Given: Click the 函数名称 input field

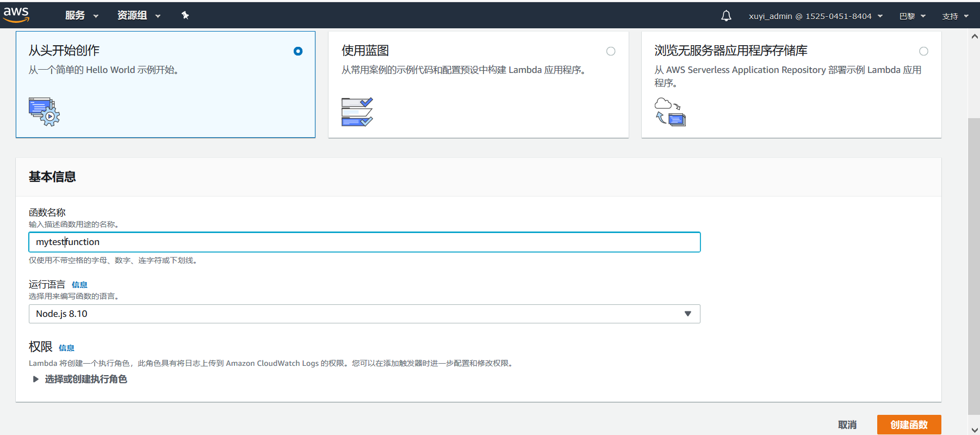Looking at the screenshot, I should click(364, 242).
